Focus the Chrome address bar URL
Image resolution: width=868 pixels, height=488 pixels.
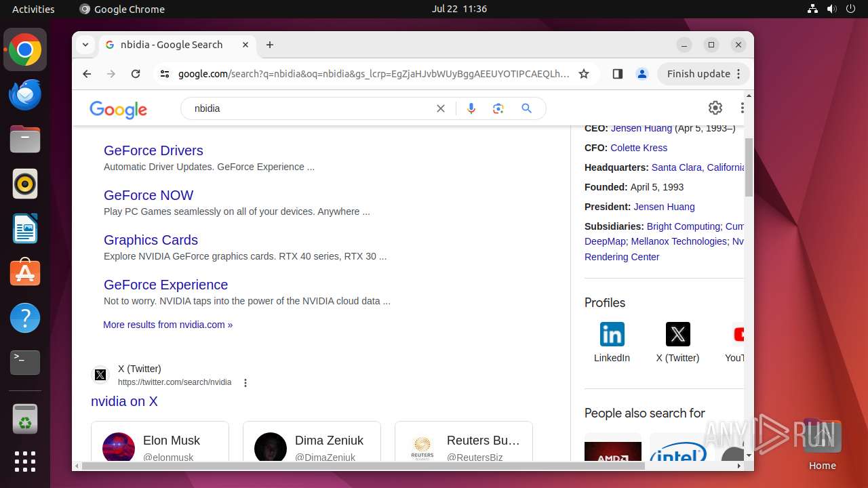pyautogui.click(x=373, y=74)
